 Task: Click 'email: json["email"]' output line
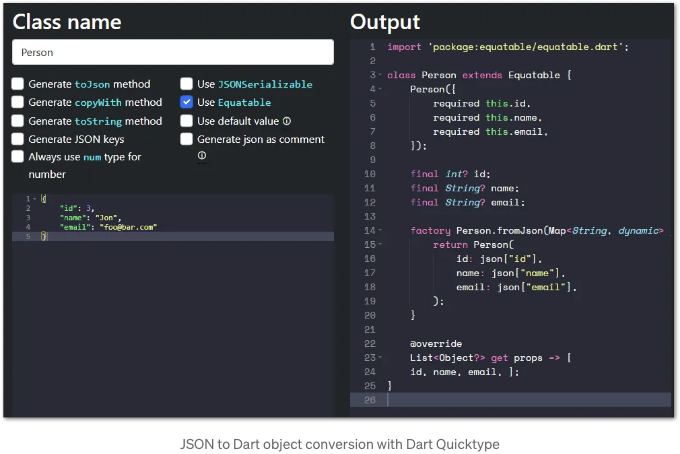coord(516,287)
